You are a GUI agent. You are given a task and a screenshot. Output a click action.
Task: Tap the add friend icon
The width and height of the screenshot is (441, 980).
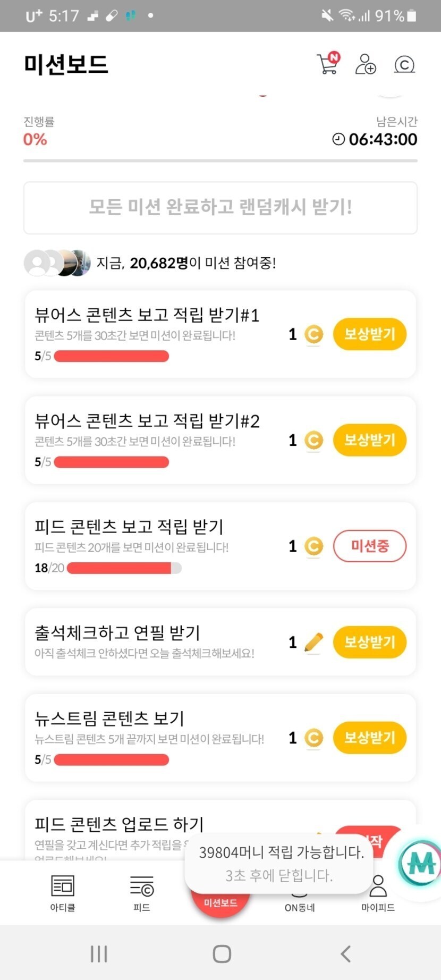tap(366, 64)
